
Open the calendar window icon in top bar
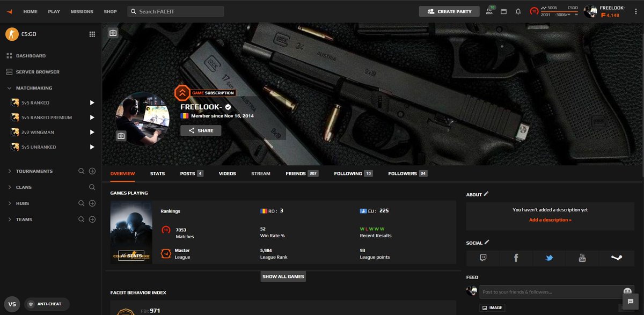pos(503,11)
